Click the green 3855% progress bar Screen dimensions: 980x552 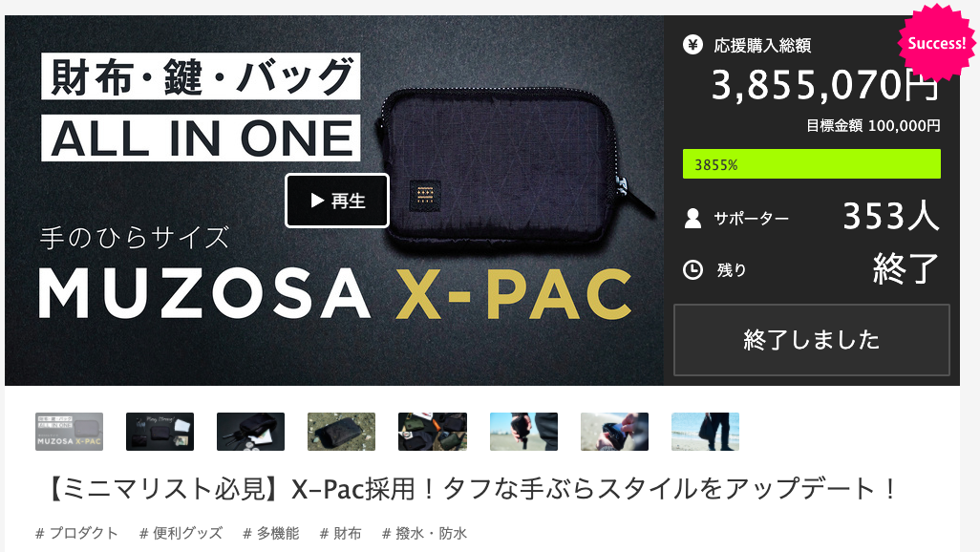point(811,164)
